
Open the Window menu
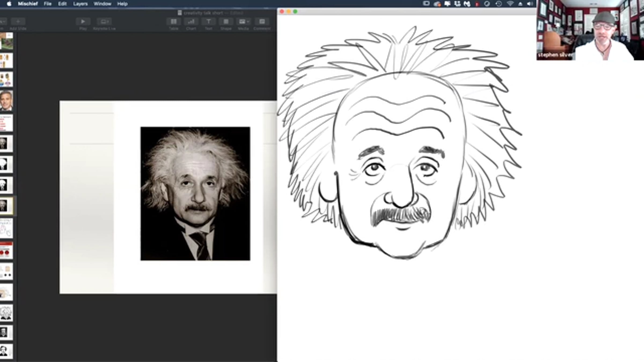(x=102, y=4)
